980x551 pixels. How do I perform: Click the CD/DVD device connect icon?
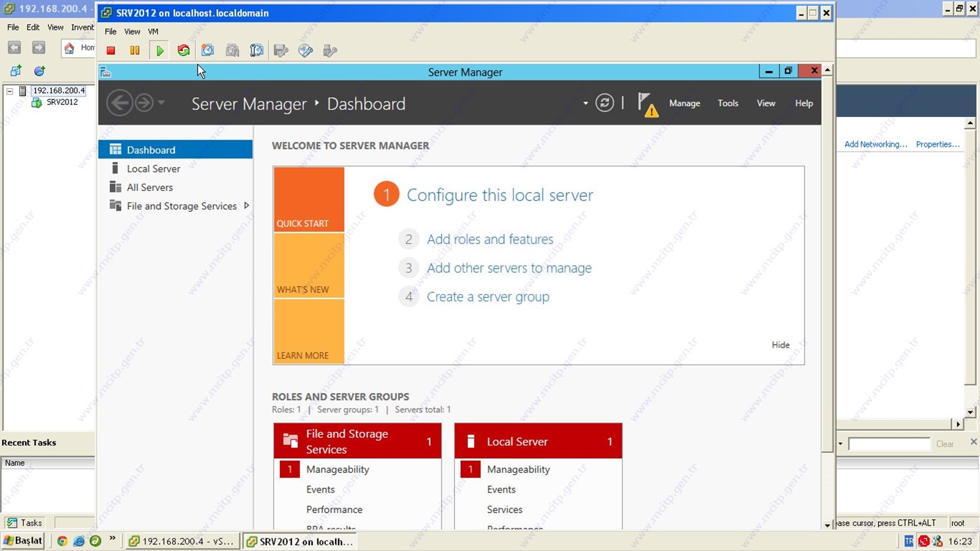coord(305,51)
